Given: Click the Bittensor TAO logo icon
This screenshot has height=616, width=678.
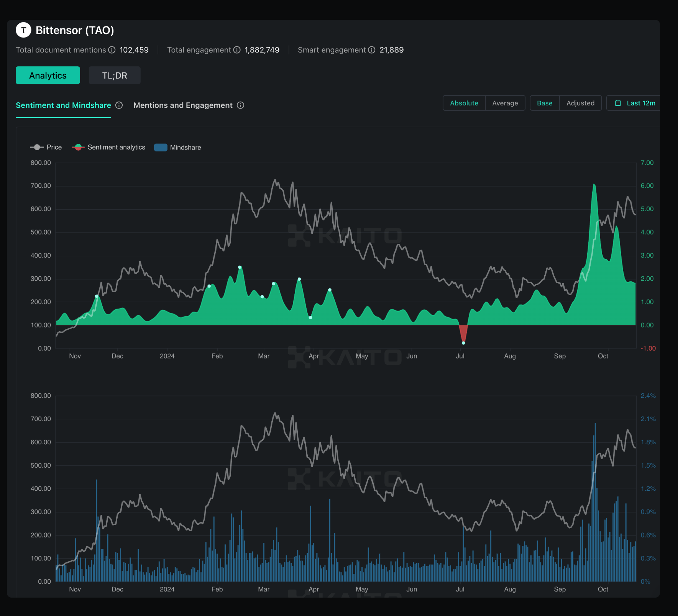Looking at the screenshot, I should coord(23,30).
